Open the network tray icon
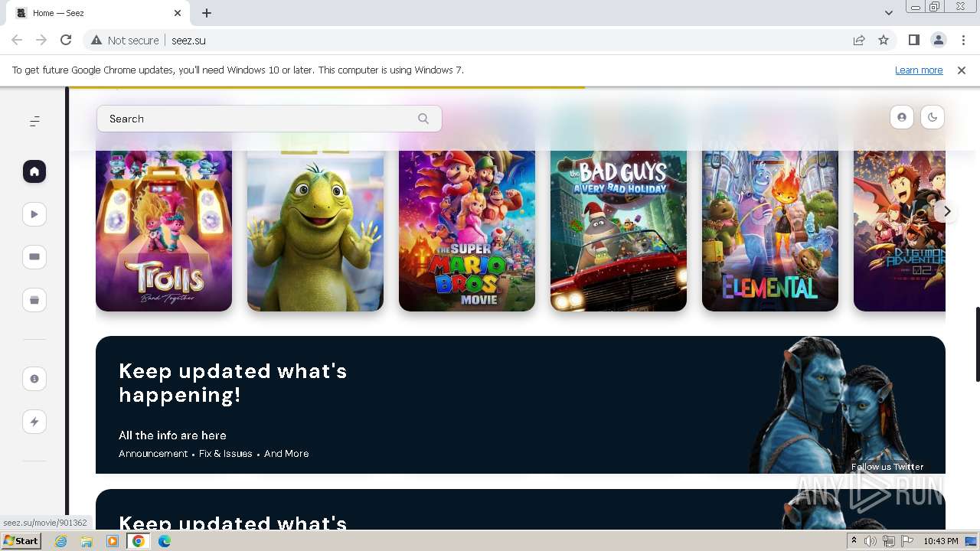Image resolution: width=980 pixels, height=551 pixels. point(888,541)
